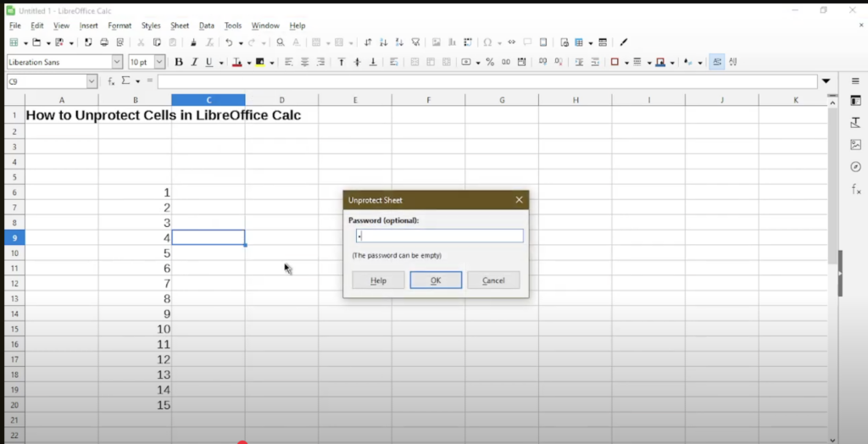The height and width of the screenshot is (444, 868).
Task: Open the Borders dropdown arrow
Action: tap(626, 63)
